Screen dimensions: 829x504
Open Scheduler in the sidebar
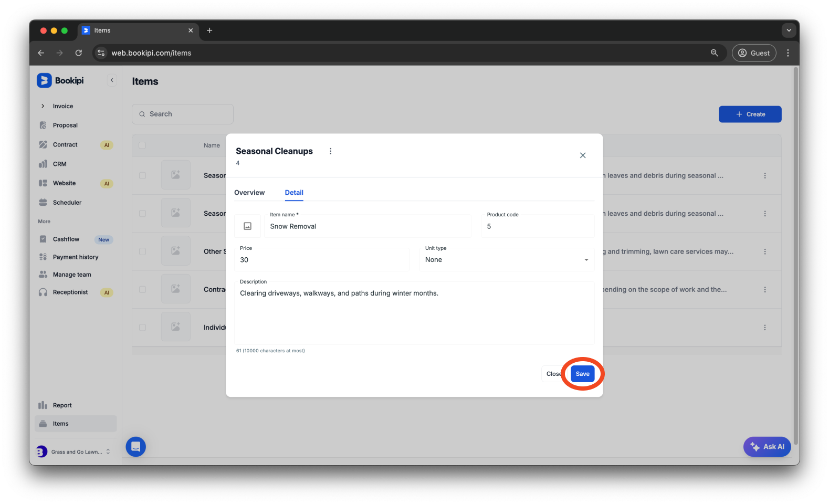pos(67,203)
